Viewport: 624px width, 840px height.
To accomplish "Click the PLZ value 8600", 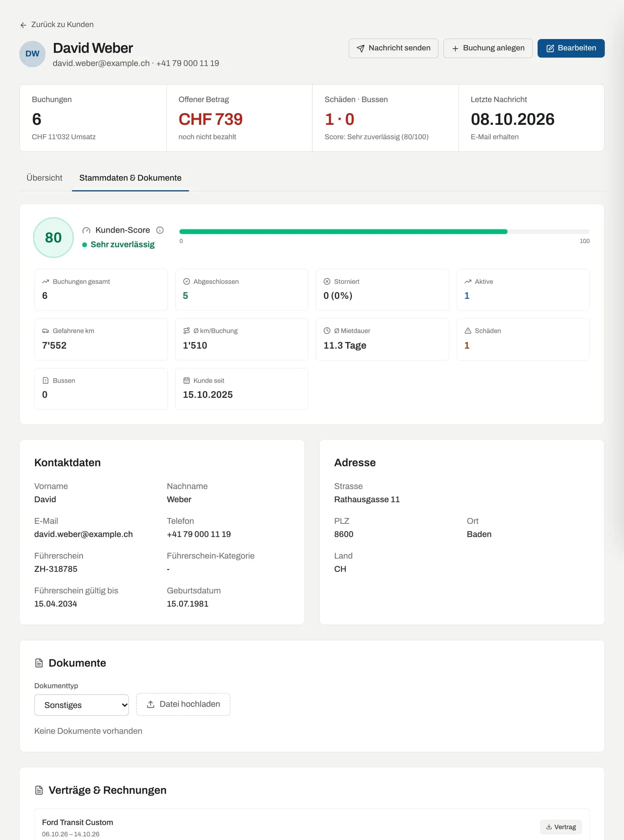I will coord(344,534).
